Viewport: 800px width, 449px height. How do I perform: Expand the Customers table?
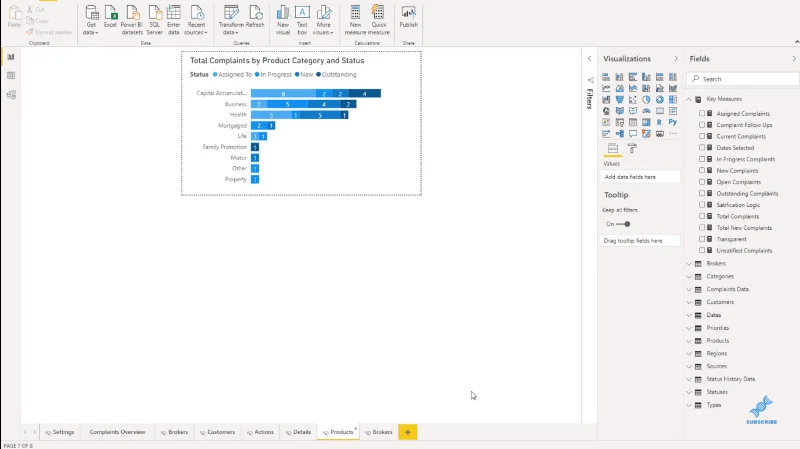689,302
